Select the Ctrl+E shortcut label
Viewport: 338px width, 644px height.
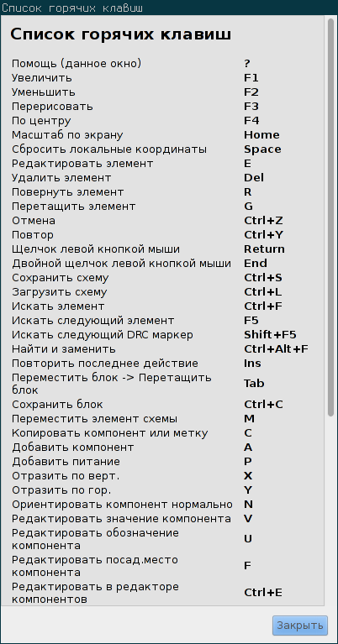(x=263, y=593)
